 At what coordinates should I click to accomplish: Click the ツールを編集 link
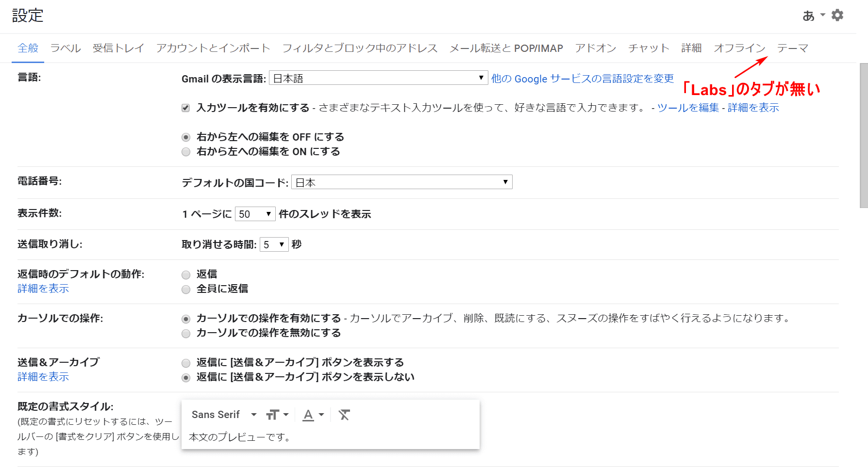click(688, 108)
